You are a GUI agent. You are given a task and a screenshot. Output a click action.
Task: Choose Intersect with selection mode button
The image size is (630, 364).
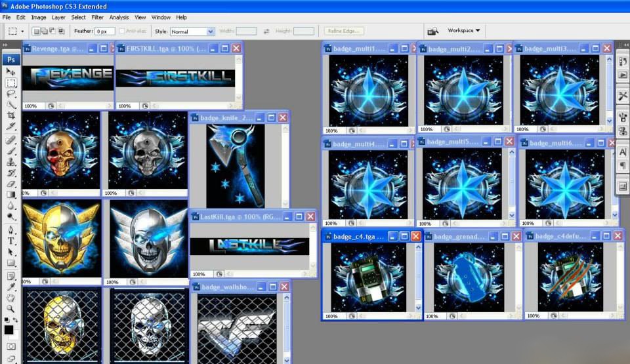(x=61, y=31)
